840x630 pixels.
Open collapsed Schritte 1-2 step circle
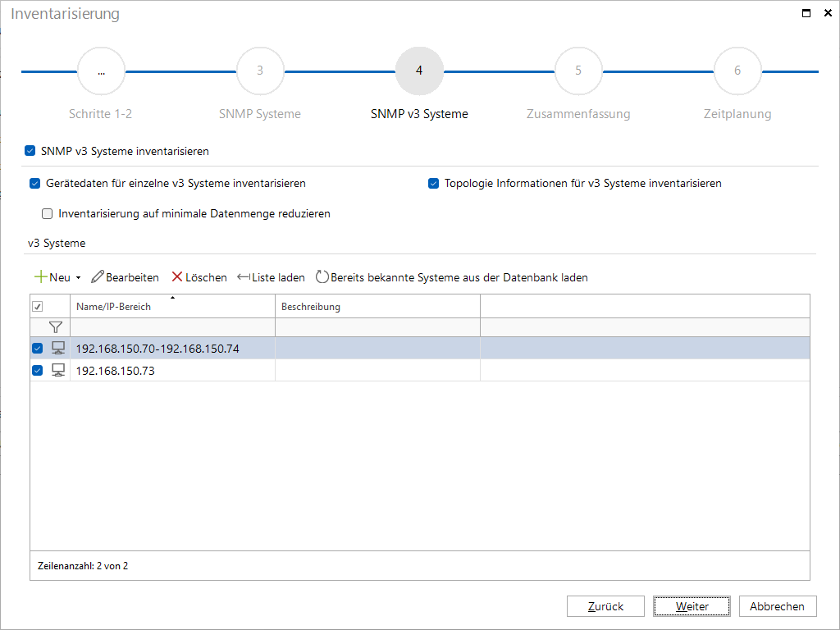coord(101,71)
